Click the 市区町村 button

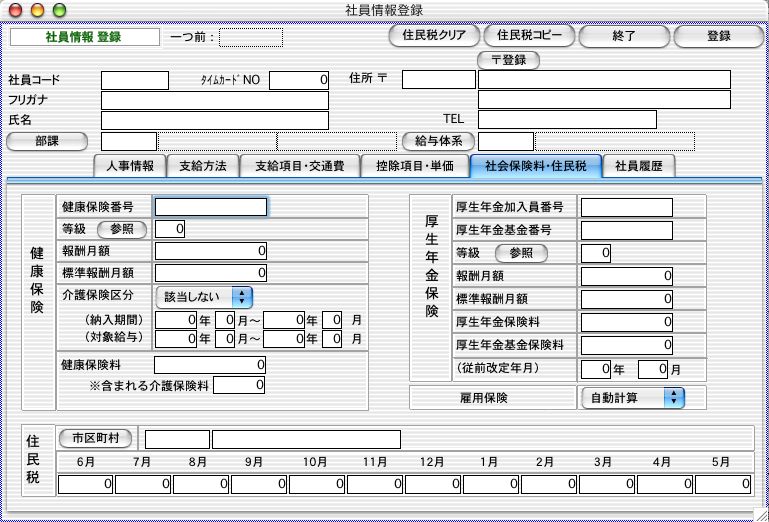[x=95, y=439]
